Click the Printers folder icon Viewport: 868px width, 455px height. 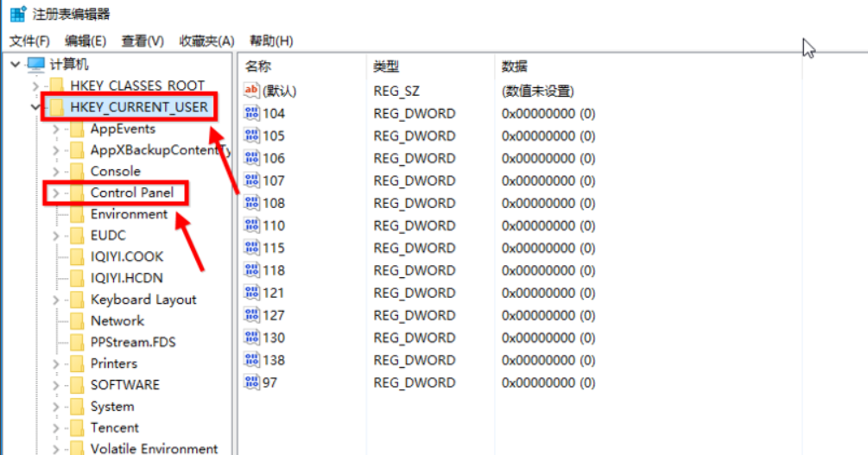click(78, 363)
